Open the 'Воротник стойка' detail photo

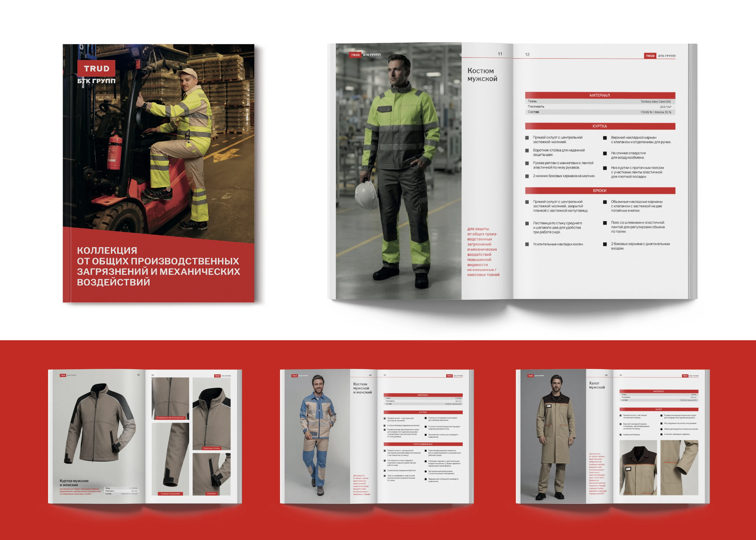[x=211, y=414]
